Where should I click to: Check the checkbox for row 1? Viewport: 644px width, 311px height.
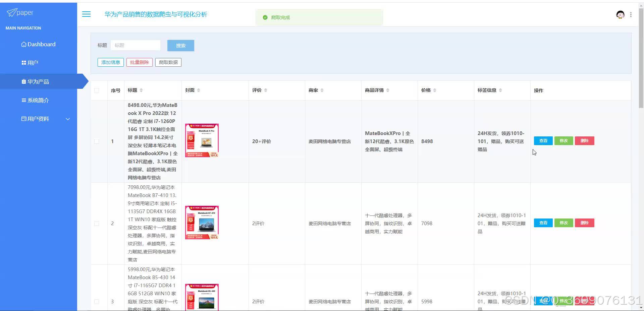(97, 141)
